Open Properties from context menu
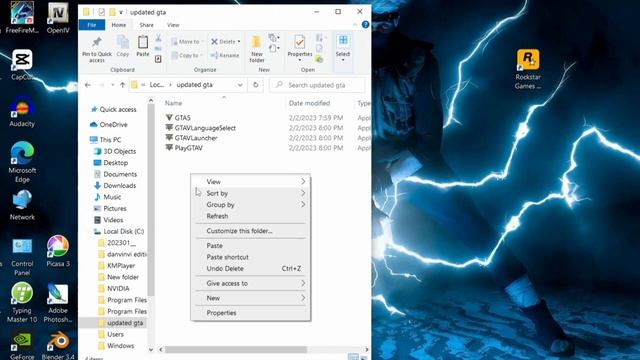Screen dimensions: 640x360 [x=250, y=313]
